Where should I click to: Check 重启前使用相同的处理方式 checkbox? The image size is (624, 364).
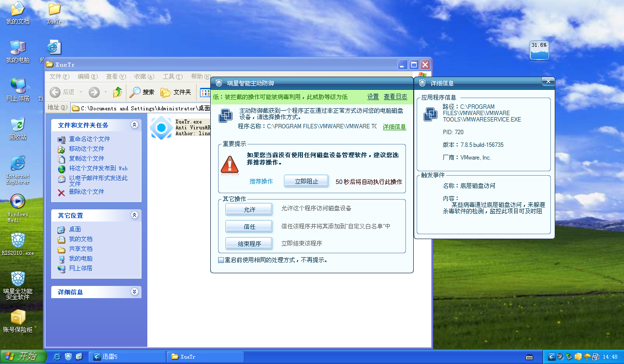221,260
